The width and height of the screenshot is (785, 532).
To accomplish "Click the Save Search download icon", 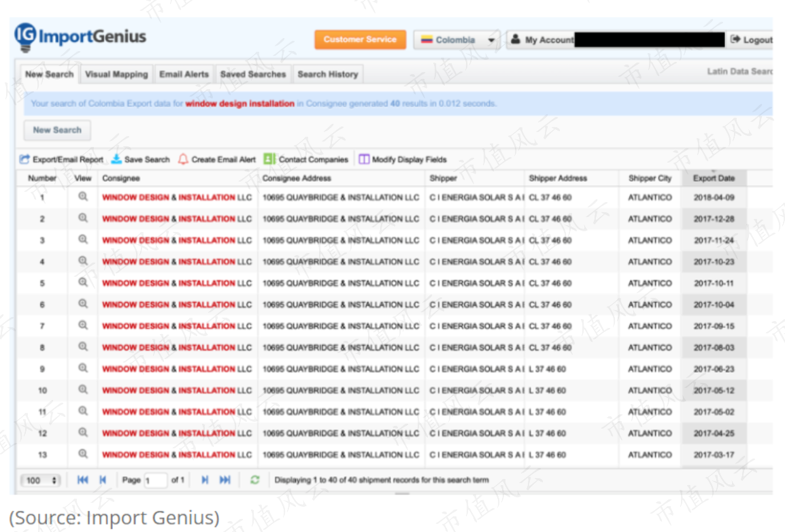I will [116, 159].
